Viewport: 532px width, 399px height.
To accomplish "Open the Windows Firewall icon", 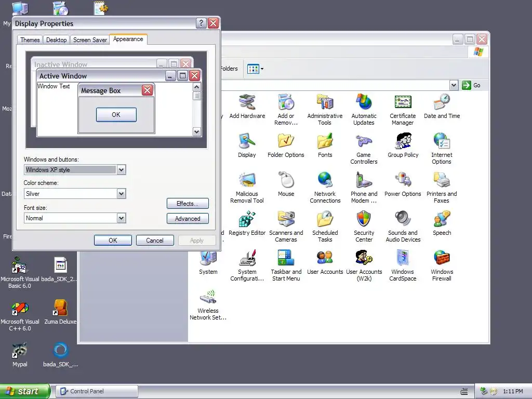I will pyautogui.click(x=442, y=258).
